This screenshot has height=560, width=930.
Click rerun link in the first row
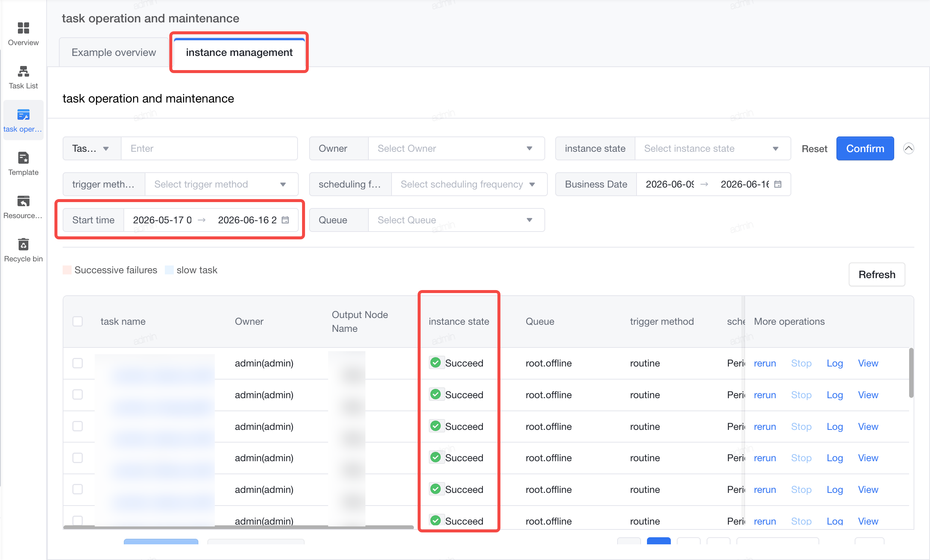765,363
